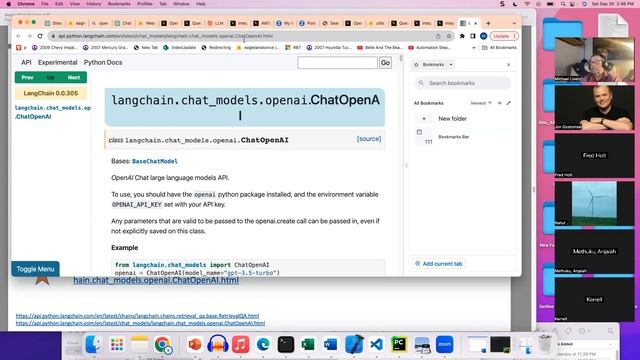Image resolution: width=640 pixels, height=360 pixels.
Task: Open Music app from the Dock
Action: tap(240, 344)
